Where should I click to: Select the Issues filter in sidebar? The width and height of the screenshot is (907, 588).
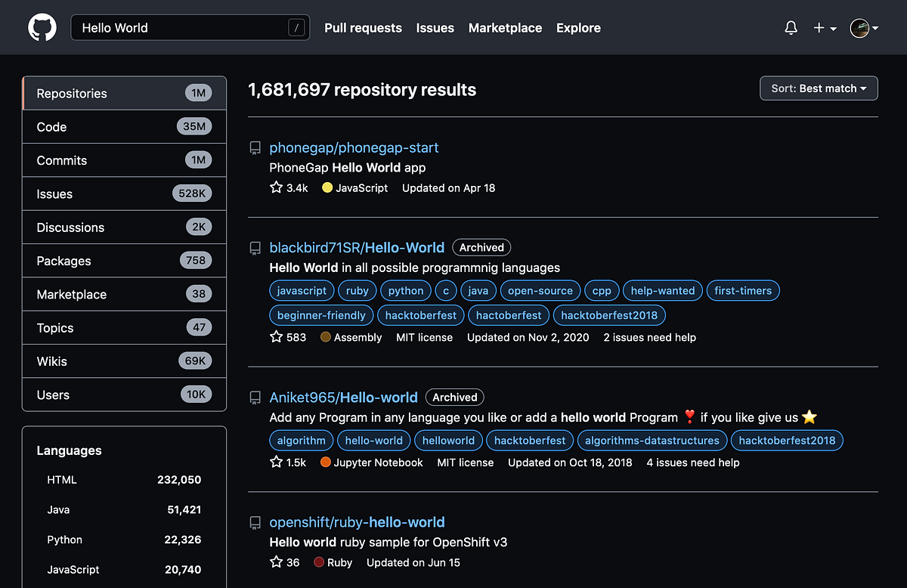(125, 193)
